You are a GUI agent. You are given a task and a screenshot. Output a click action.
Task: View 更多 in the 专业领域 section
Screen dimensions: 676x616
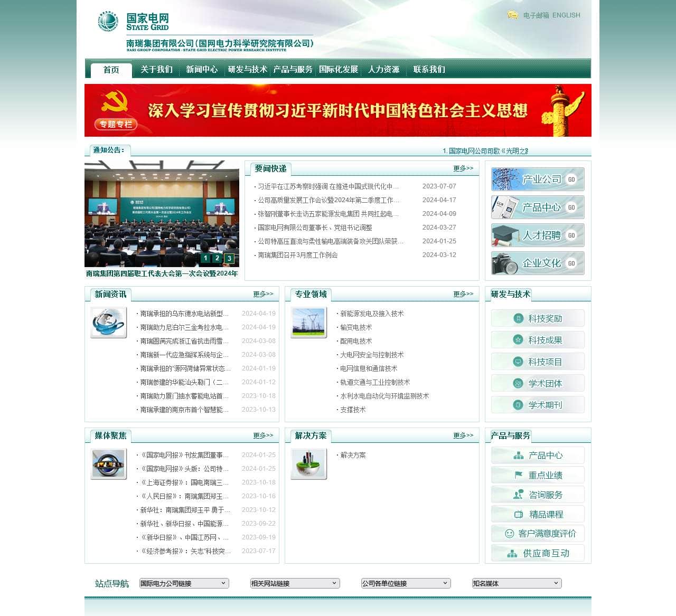click(x=463, y=294)
